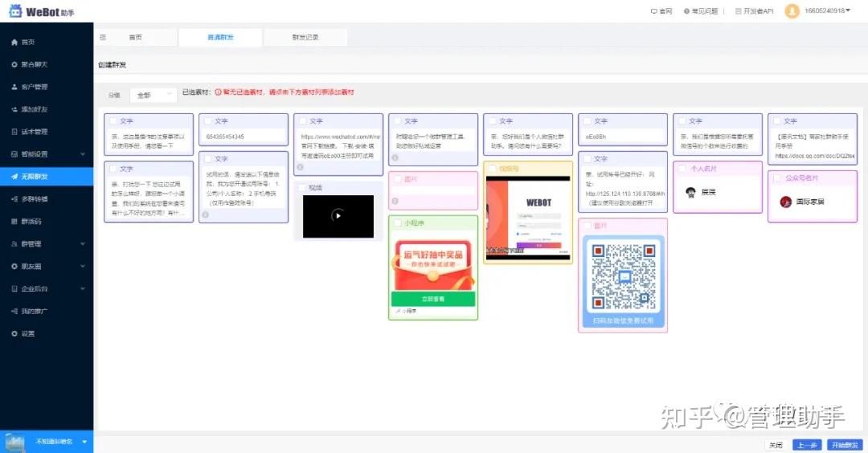Image resolution: width=868 pixels, height=453 pixels.
Task: Click the 开始群发 button
Action: coord(845,445)
